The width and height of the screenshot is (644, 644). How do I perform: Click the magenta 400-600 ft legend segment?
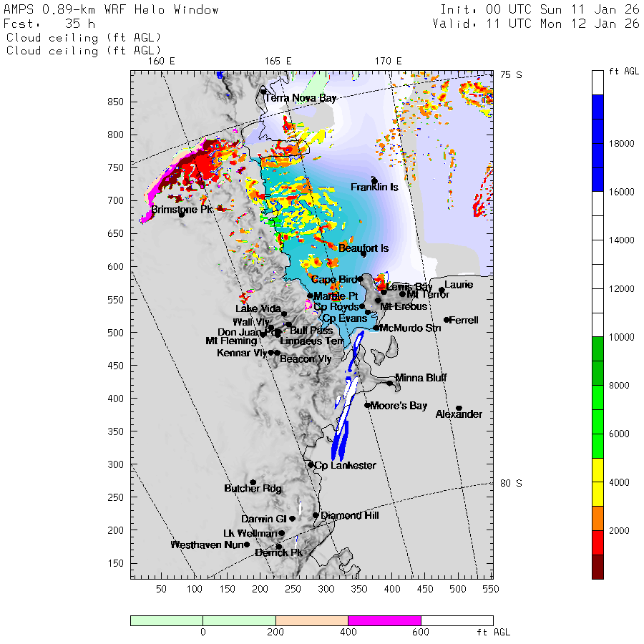tap(384, 620)
